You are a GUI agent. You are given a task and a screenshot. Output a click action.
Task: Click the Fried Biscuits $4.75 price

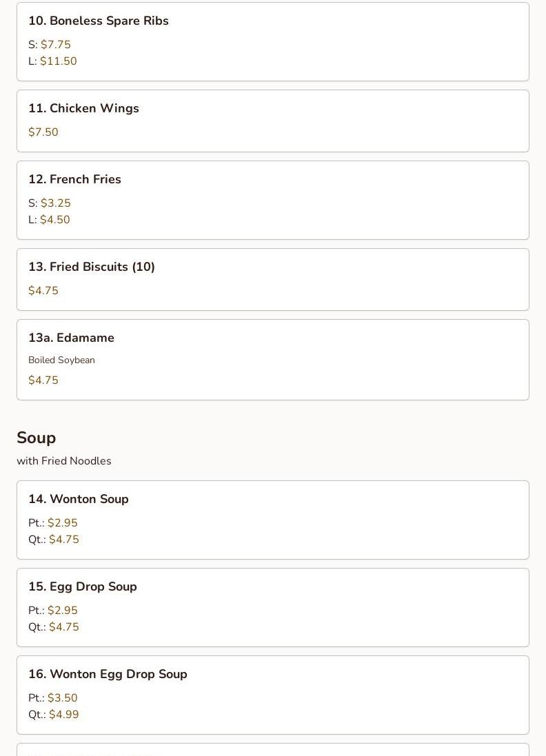click(x=43, y=291)
